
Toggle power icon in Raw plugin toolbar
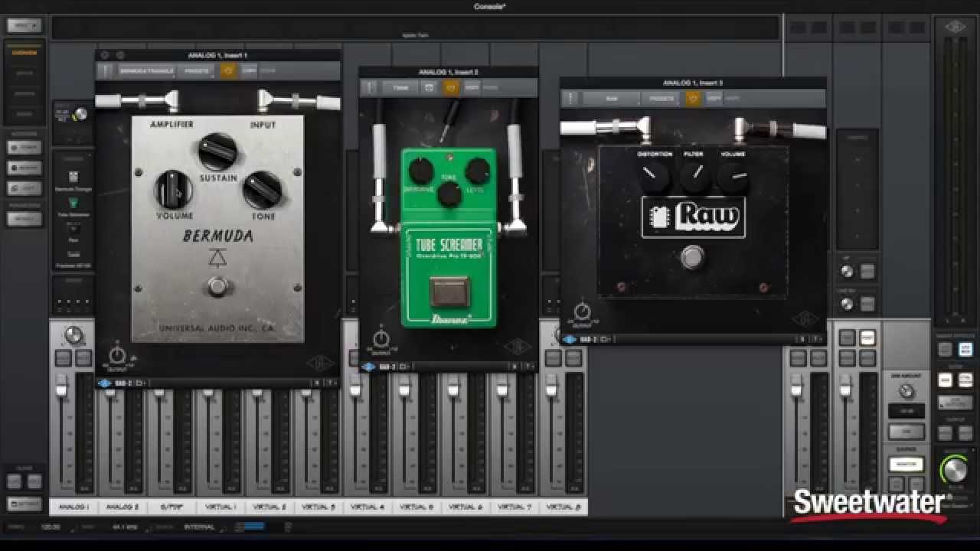click(x=693, y=98)
